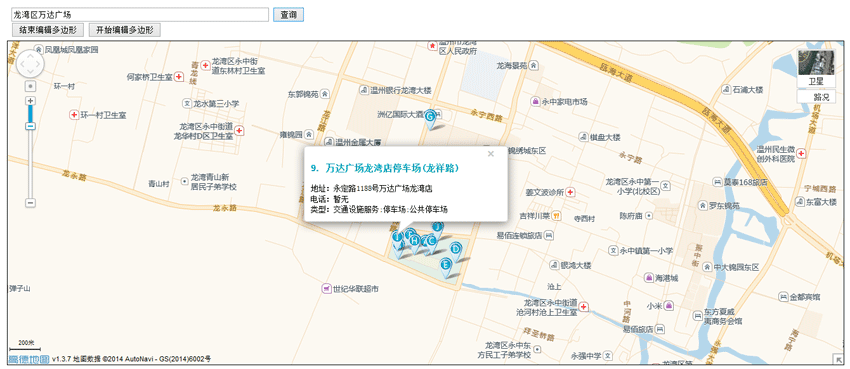Viewport: 850px width, 369px height.
Task: Click the 永强中学 label
Action: click(586, 356)
